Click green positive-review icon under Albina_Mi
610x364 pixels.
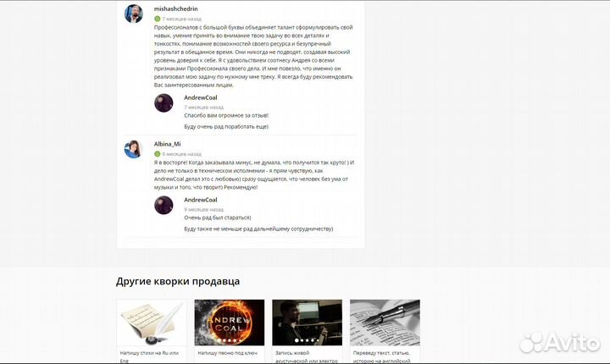158,154
